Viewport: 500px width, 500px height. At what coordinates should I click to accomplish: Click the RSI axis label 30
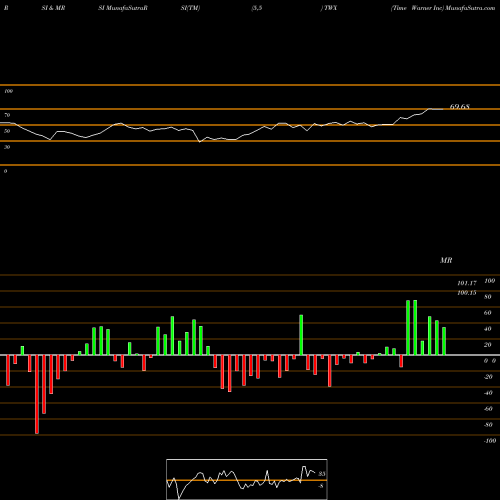(x=7, y=147)
